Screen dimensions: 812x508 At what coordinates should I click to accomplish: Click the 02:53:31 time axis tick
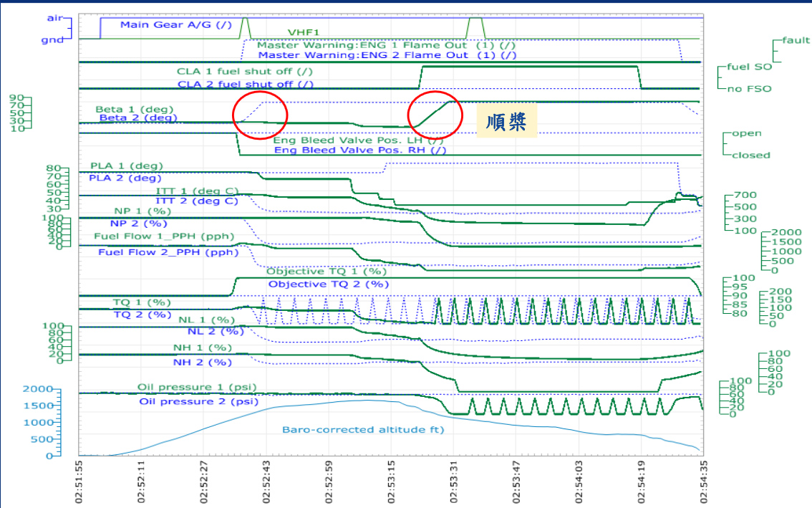(453, 481)
